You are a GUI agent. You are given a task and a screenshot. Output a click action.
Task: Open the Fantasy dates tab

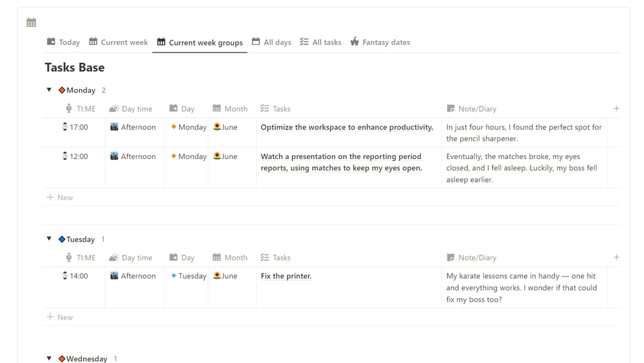click(380, 42)
